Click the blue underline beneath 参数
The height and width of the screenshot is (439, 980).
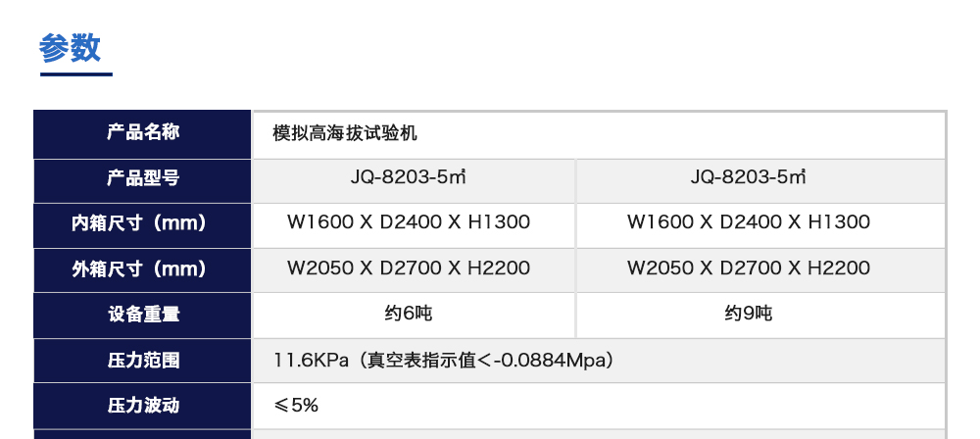pyautogui.click(x=75, y=73)
